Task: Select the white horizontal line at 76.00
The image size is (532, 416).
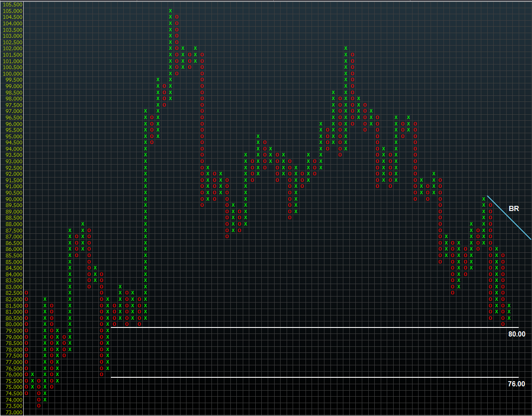Action: (301, 378)
